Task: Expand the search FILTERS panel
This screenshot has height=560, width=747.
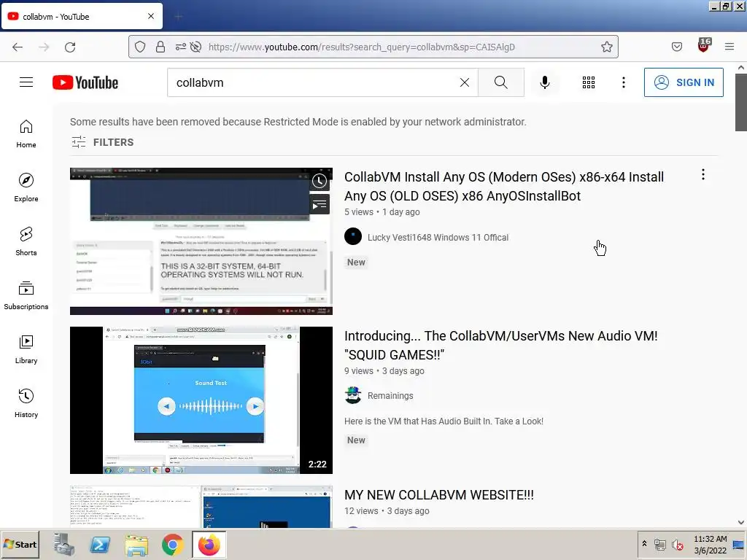Action: tap(102, 142)
